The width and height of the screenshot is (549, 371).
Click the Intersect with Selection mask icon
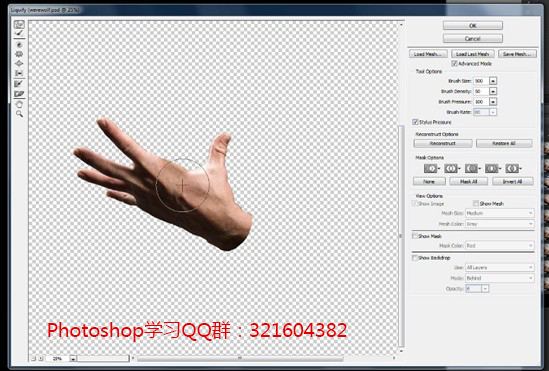pyautogui.click(x=491, y=169)
